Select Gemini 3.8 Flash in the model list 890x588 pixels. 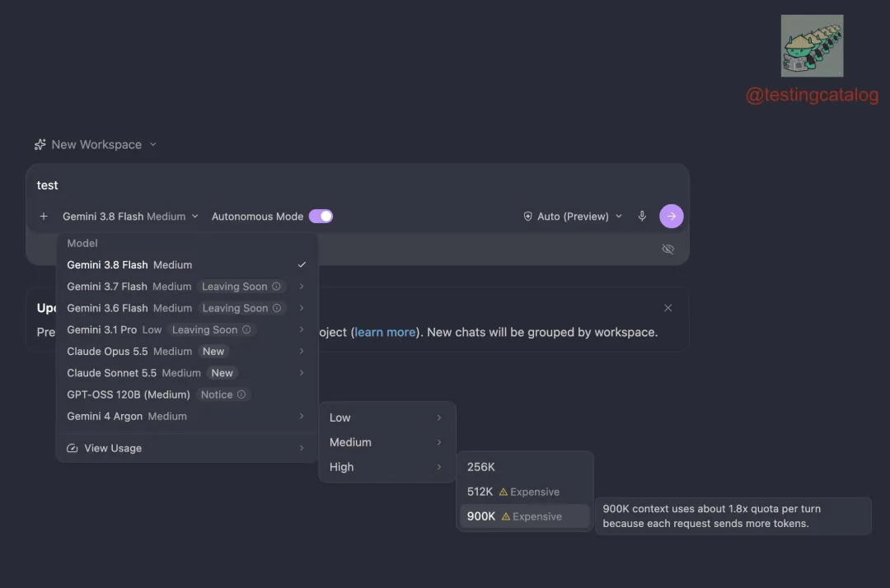[187, 265]
